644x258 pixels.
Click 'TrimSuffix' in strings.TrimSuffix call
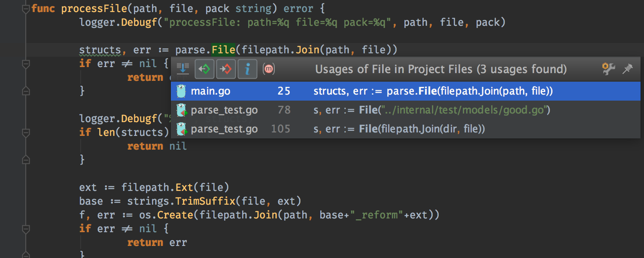pyautogui.click(x=205, y=201)
